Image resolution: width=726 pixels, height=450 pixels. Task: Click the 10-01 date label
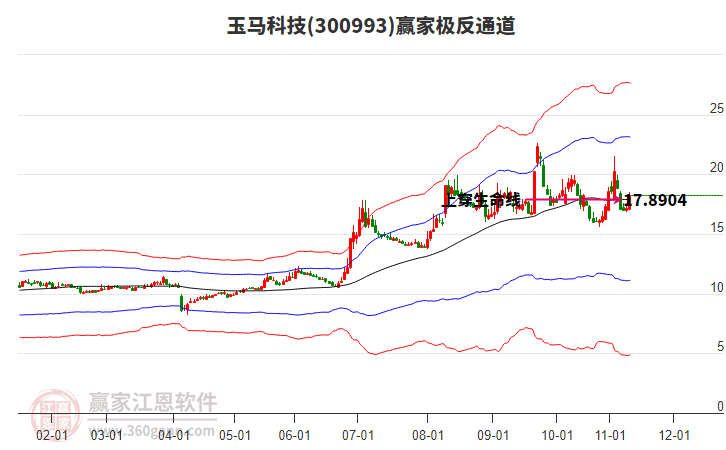pos(557,435)
